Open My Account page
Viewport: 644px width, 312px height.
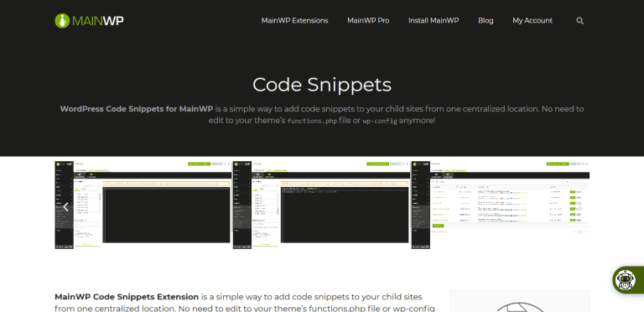click(532, 20)
